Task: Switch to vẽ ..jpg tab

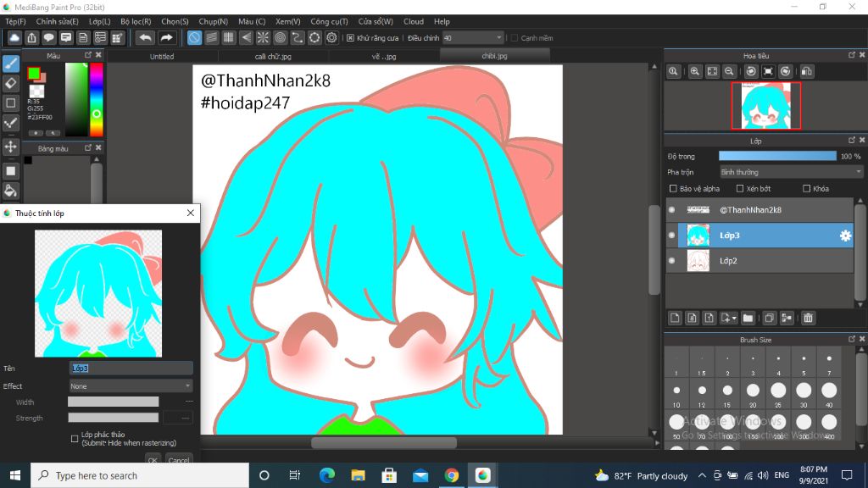Action: [384, 57]
